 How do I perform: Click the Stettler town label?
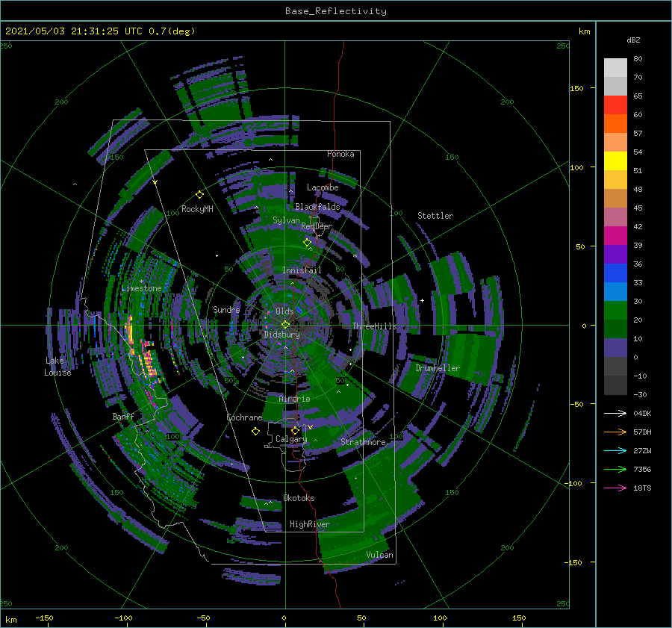pos(435,216)
